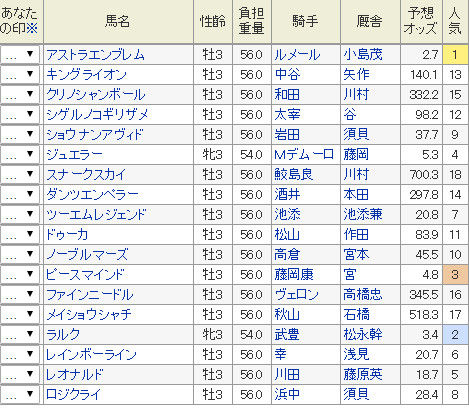The image size is (469, 408).
Task: Open mark dropdown for ファインニードル
Action: click(x=20, y=294)
